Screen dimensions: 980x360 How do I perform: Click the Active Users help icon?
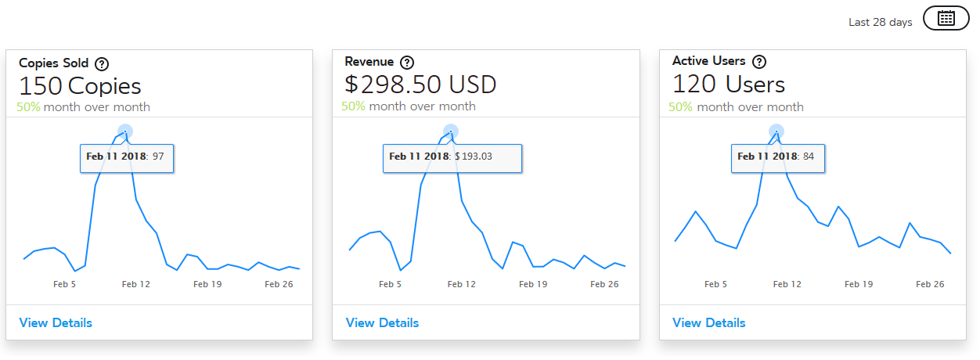click(x=758, y=62)
